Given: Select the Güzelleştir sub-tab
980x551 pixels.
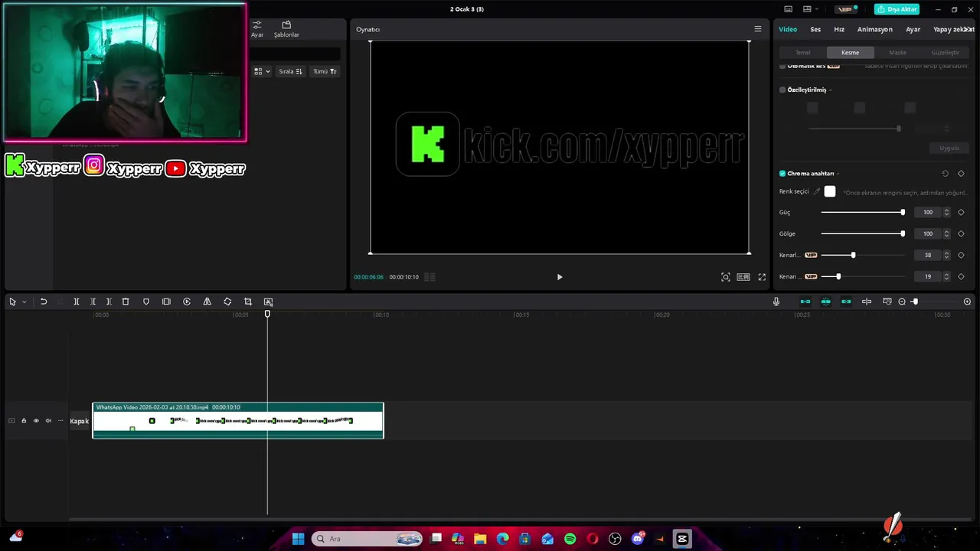Looking at the screenshot, I should [x=945, y=53].
